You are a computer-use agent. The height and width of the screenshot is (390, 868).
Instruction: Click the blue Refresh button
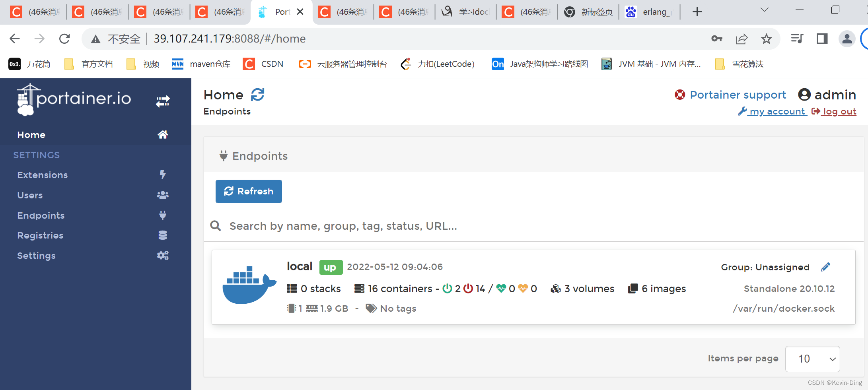[x=249, y=191]
